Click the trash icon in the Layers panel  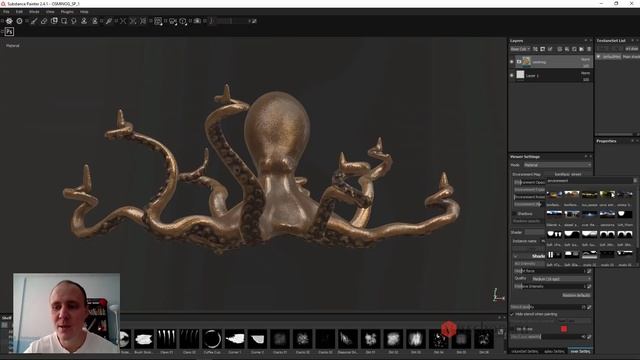click(589, 49)
